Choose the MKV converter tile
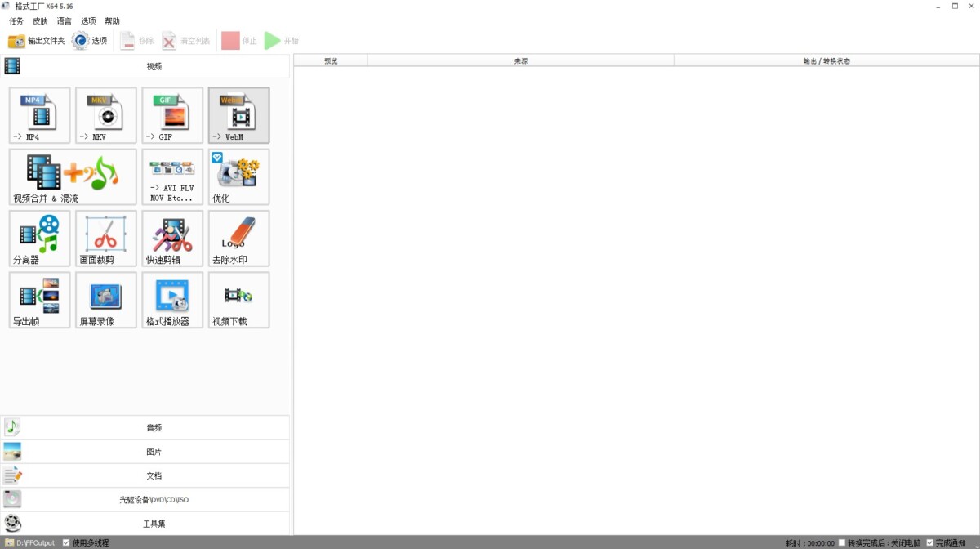The height and width of the screenshot is (549, 980). coord(105,115)
